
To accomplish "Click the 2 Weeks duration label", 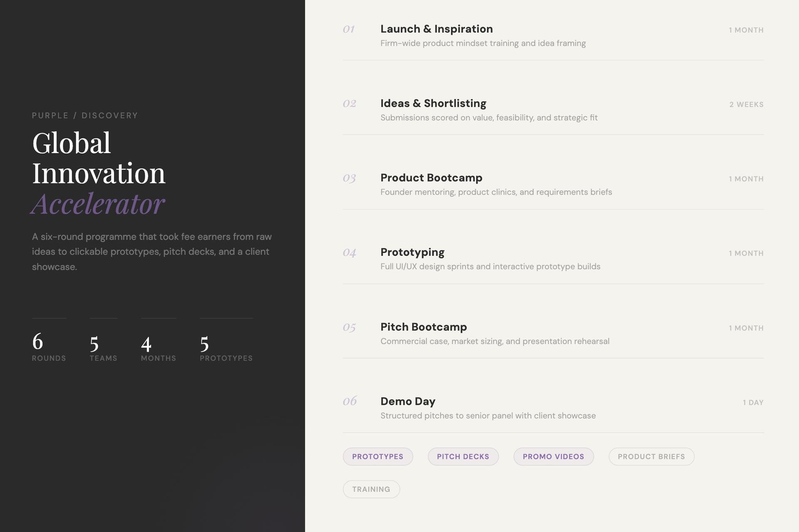I will tap(746, 104).
